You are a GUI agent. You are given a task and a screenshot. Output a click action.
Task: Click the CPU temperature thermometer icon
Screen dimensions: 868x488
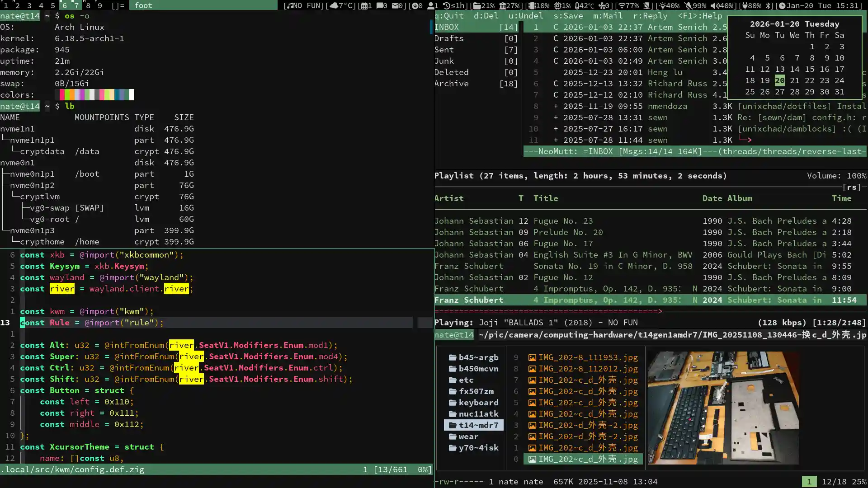point(577,5)
